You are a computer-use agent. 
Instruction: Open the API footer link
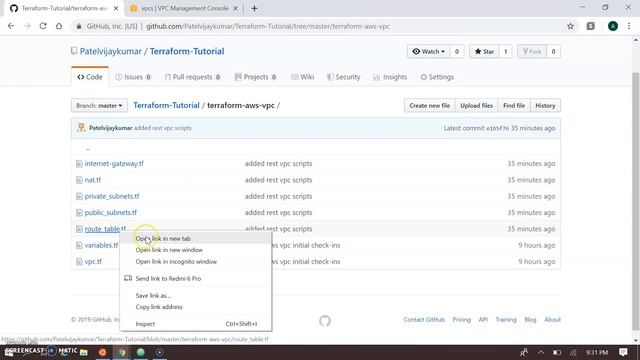(483, 320)
